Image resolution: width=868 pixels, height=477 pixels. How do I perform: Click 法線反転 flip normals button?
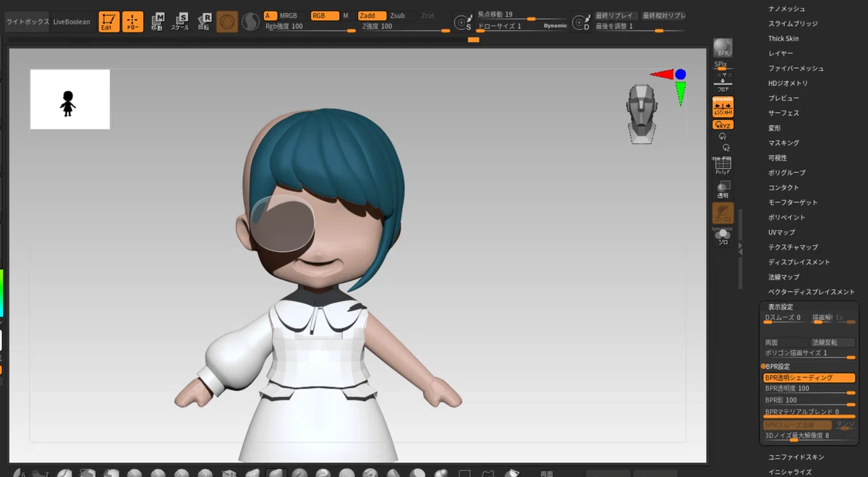[833, 342]
